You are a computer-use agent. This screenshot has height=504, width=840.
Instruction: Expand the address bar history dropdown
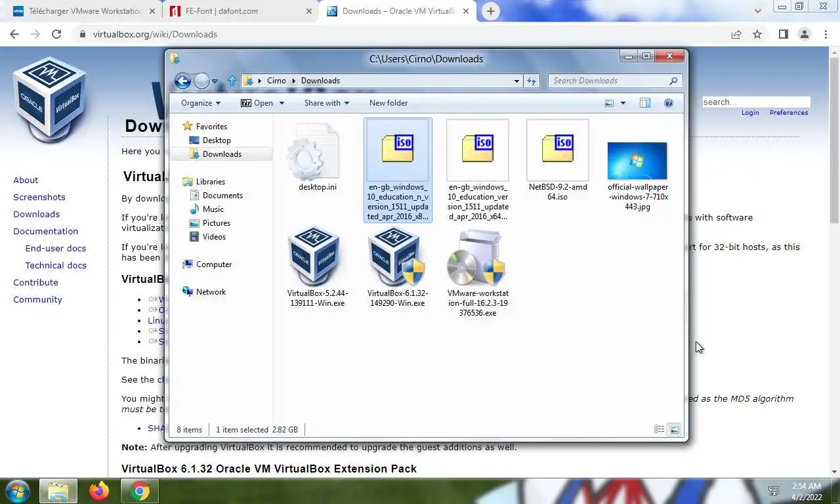517,81
